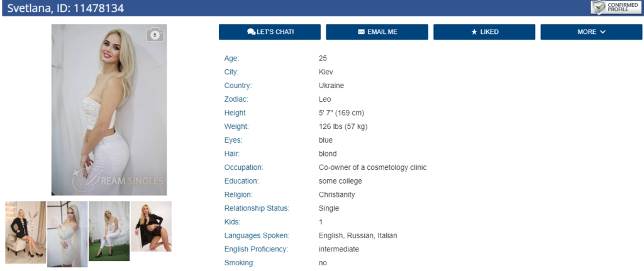Screen dimensions: 644x271
Task: Select relationship status value Single
Action: click(328, 208)
